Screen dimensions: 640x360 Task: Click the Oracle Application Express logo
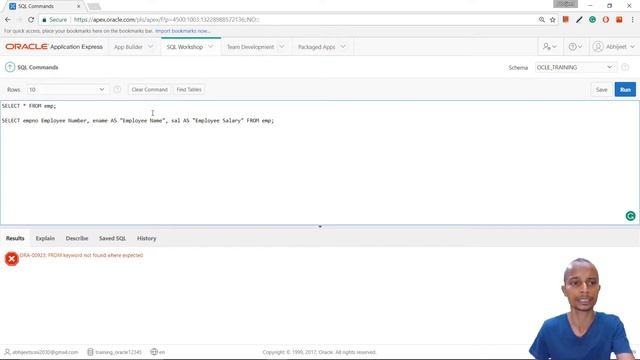point(54,47)
